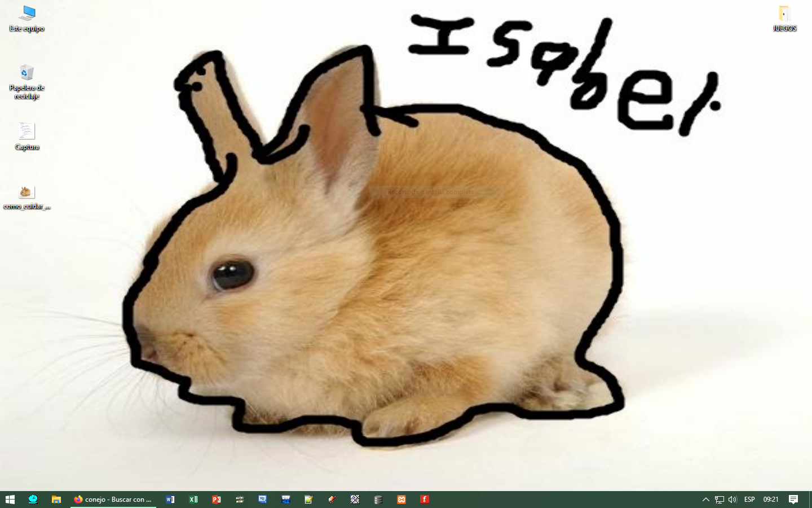This screenshot has width=812, height=508.
Task: Open network status in the system tray
Action: [x=720, y=500]
